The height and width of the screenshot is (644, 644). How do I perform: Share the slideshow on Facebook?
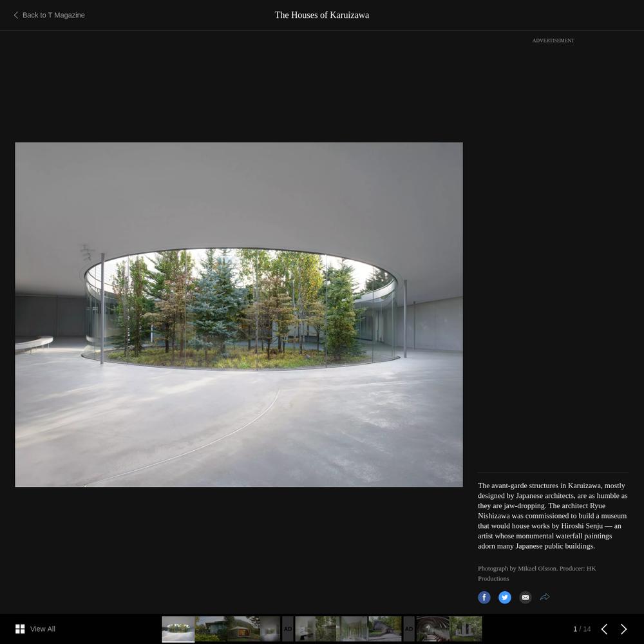(x=484, y=597)
